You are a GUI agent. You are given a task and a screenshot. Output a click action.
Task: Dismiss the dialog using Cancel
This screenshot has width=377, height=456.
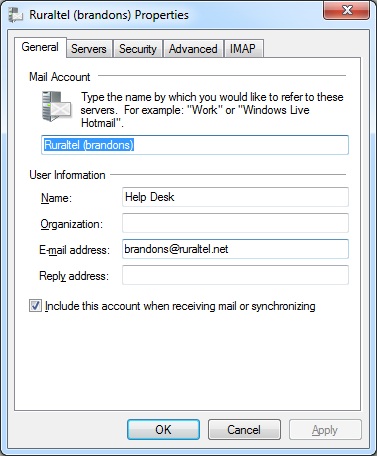coord(244,430)
